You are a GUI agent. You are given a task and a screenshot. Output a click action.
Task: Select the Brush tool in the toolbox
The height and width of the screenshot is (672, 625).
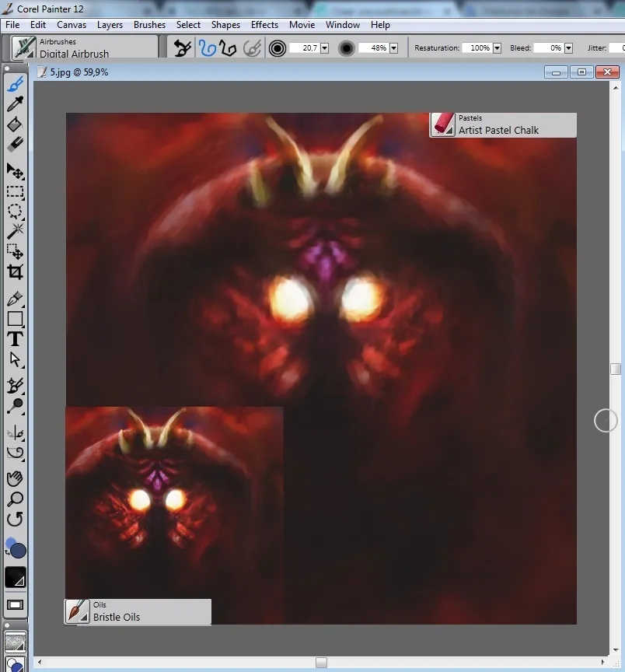(x=16, y=83)
